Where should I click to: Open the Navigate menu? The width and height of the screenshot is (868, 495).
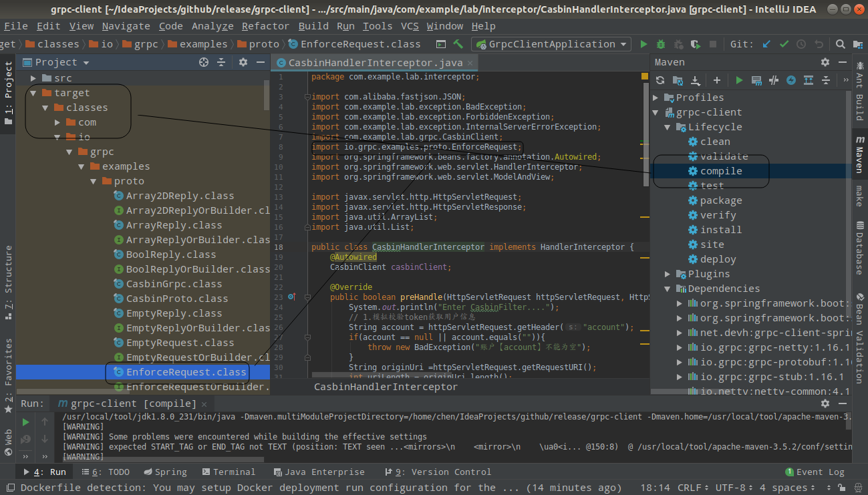pyautogui.click(x=126, y=26)
